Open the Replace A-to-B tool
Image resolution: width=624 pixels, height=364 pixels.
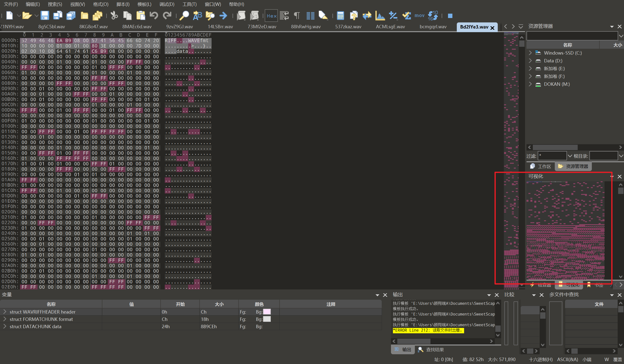pyautogui.click(x=197, y=16)
